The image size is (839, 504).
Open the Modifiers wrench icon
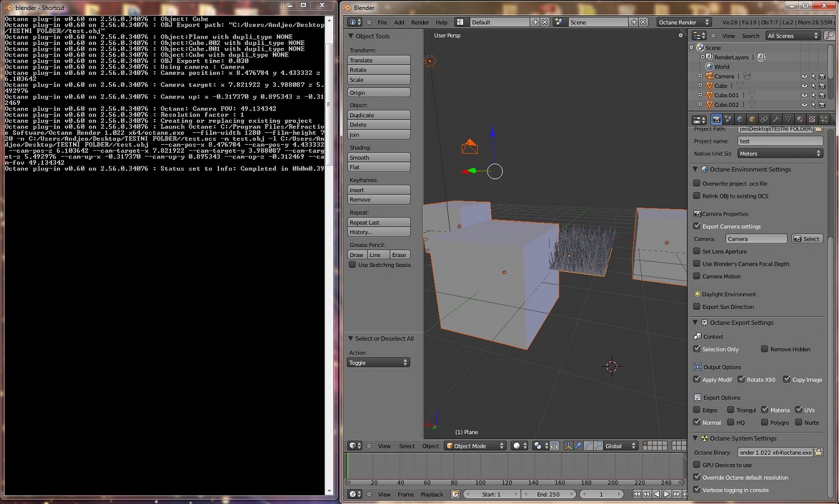(x=776, y=119)
